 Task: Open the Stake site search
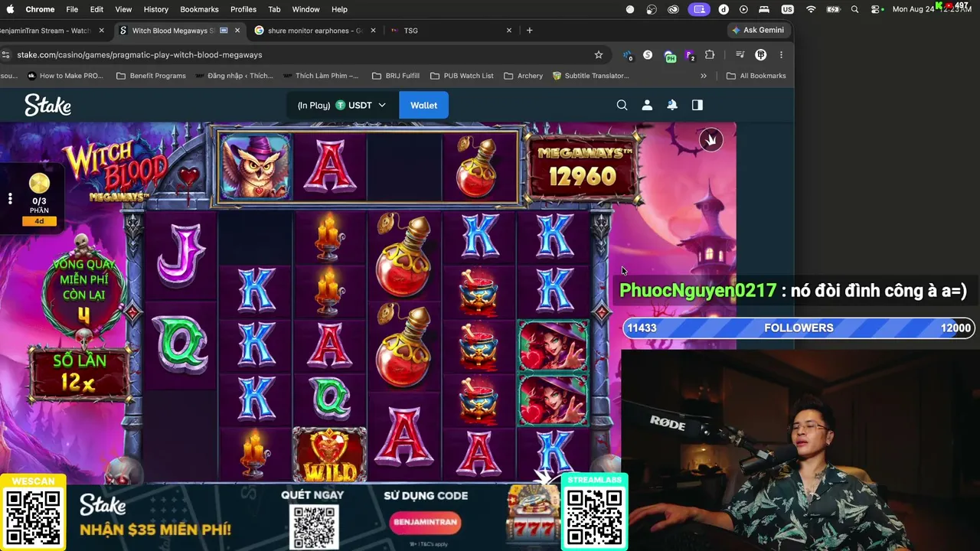coord(622,105)
